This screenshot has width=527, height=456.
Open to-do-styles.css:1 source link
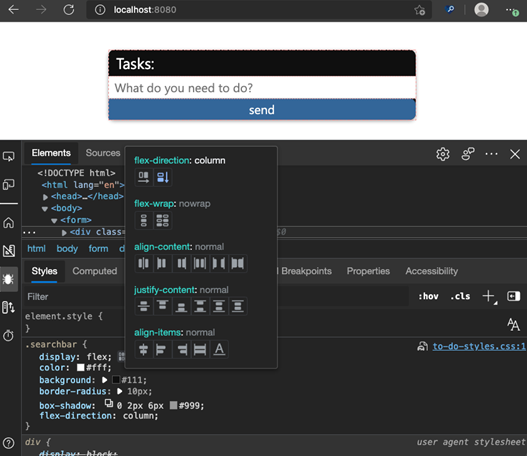[x=479, y=346]
